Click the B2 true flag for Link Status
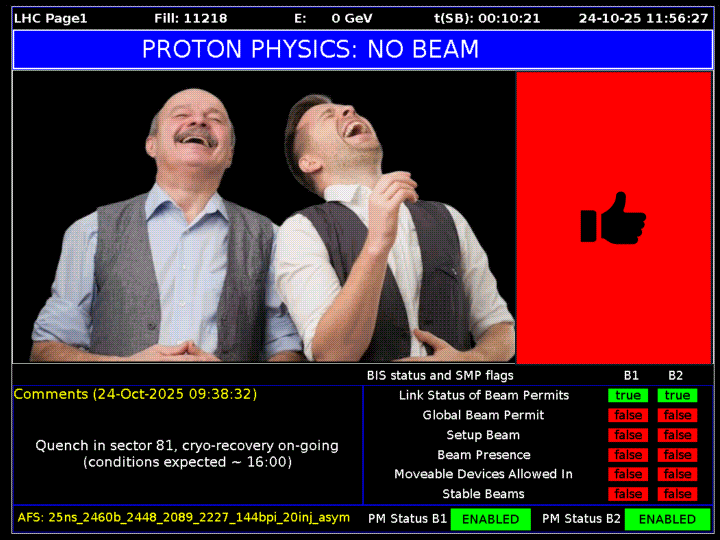 coord(677,395)
